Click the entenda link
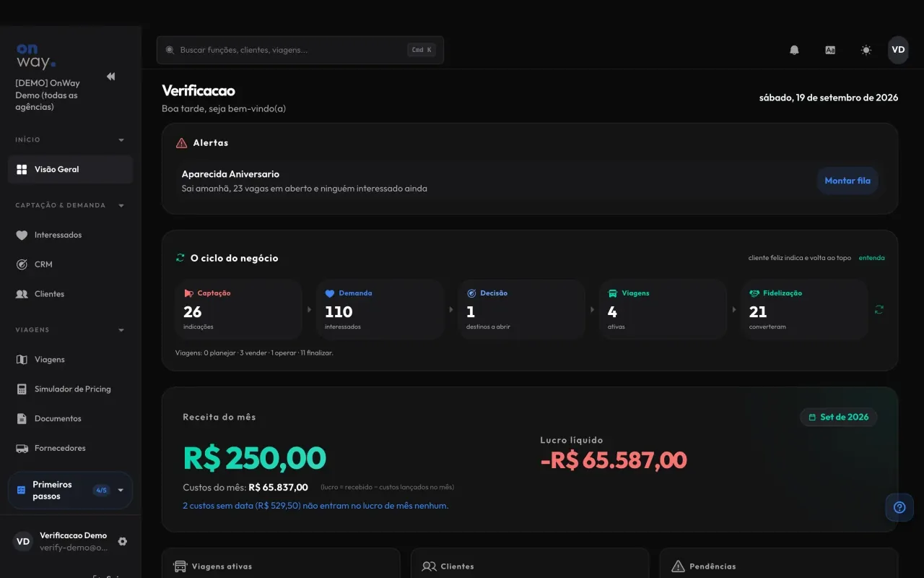 pos(871,258)
